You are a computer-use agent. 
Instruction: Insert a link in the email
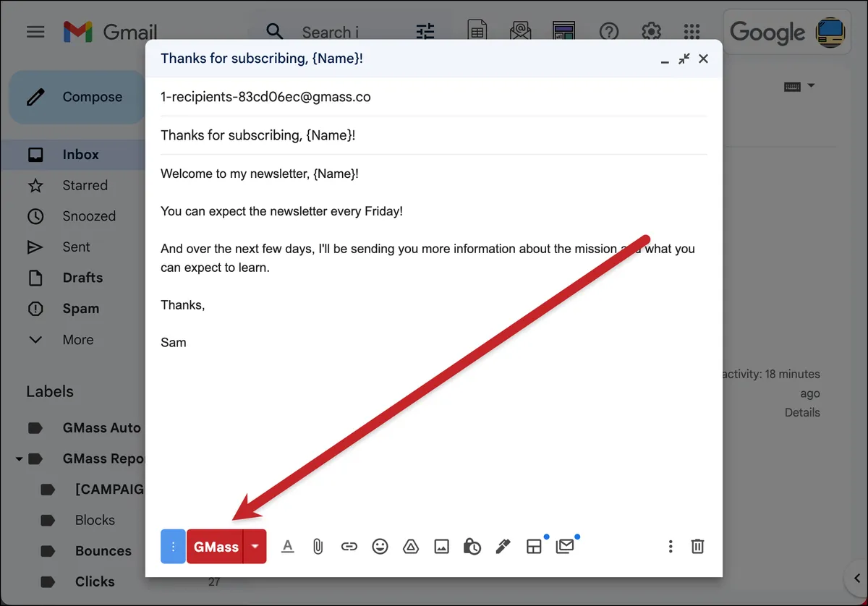(349, 547)
